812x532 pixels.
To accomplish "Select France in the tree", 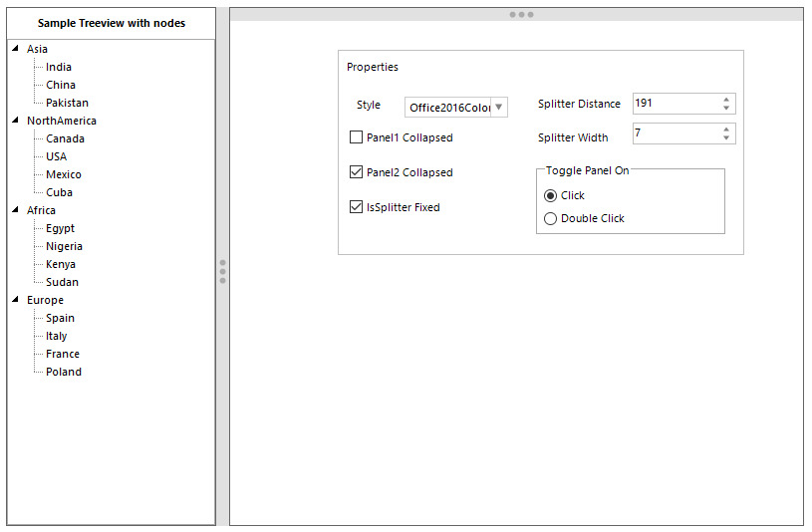I will pos(63,354).
